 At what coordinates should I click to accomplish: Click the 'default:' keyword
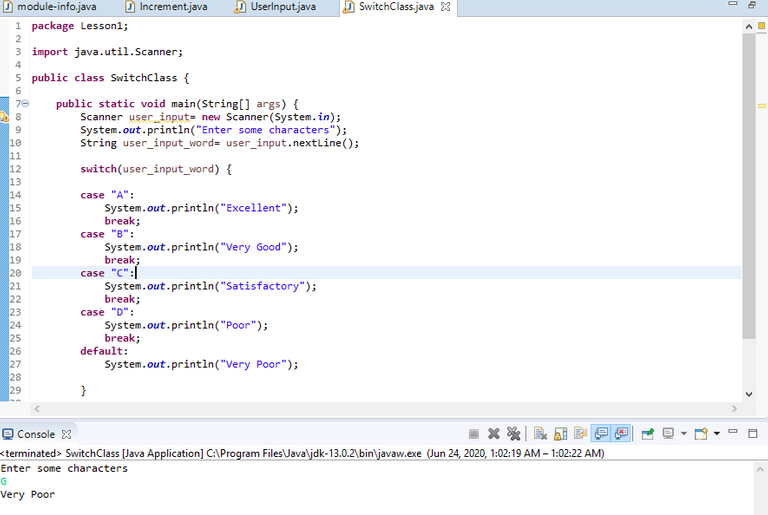click(x=104, y=351)
